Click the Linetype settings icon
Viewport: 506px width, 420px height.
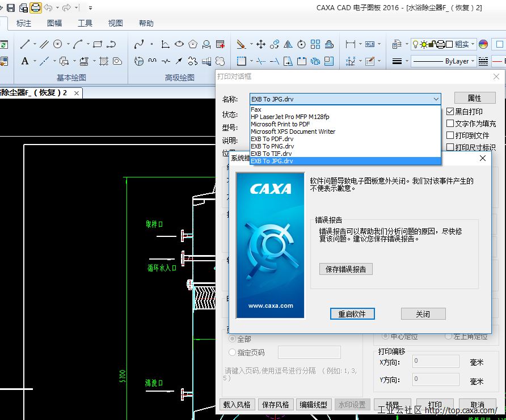tap(483, 61)
